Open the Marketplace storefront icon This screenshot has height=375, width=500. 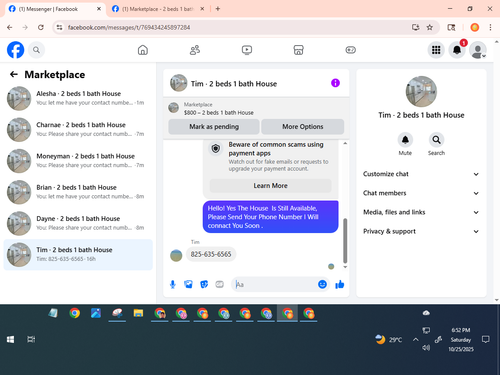point(298,50)
